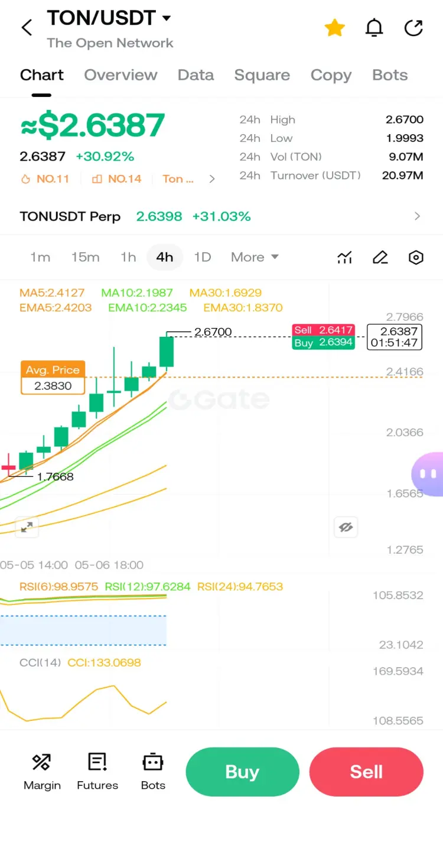Tap the RSI(12):97.6284 label
The width and height of the screenshot is (443, 868).
[x=148, y=587]
